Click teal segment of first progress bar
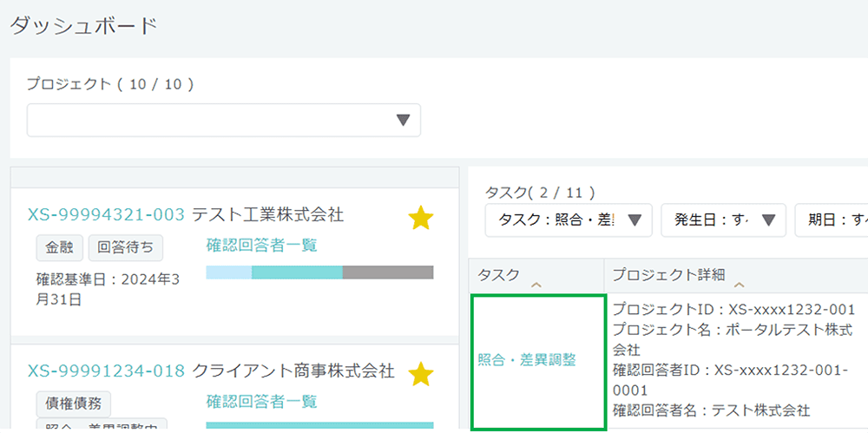 (x=297, y=272)
